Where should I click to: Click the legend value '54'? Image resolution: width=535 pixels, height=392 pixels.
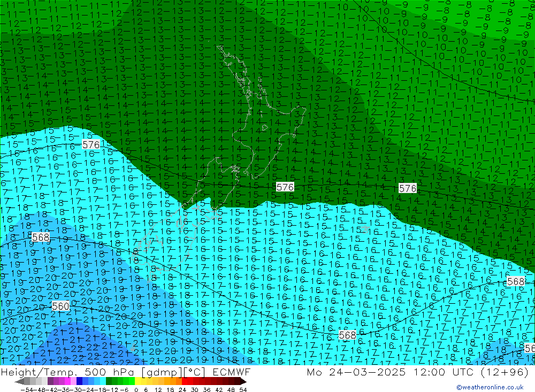point(243,390)
